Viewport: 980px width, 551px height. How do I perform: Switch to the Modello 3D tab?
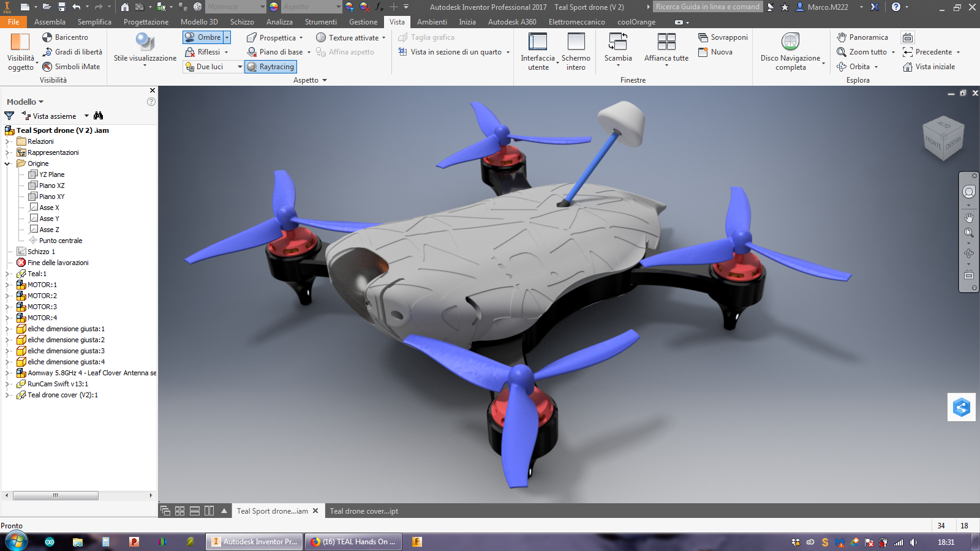click(199, 21)
